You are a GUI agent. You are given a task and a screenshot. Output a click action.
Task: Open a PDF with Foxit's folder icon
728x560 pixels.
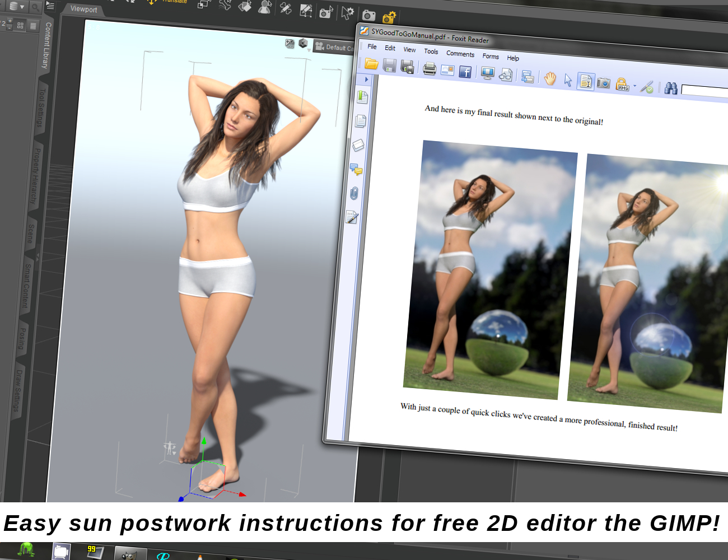(371, 64)
